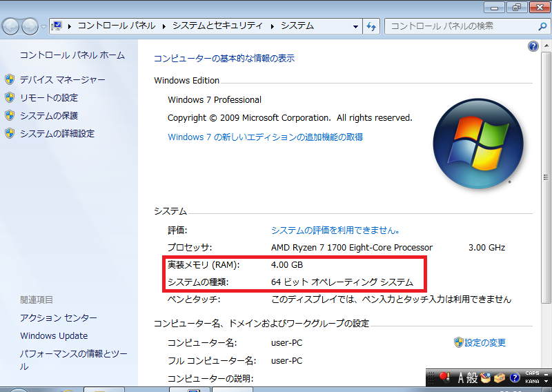Click the Windows 7 logo image

477,144
